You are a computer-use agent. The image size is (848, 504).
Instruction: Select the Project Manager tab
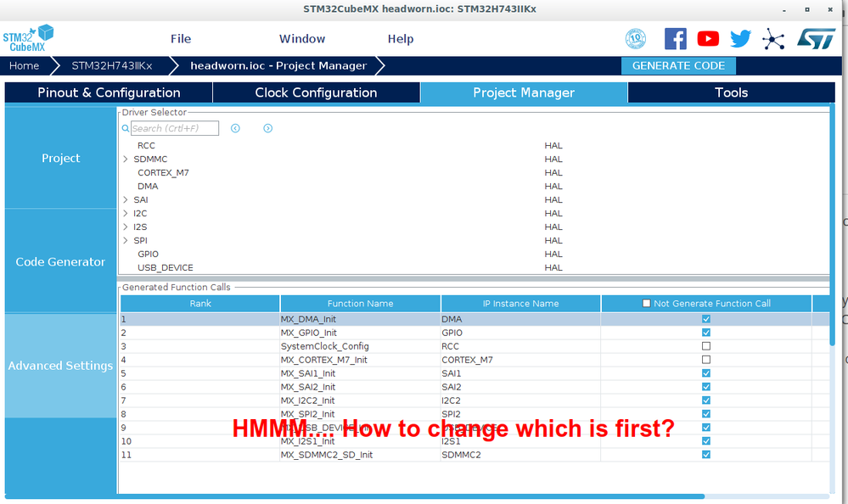coord(524,92)
